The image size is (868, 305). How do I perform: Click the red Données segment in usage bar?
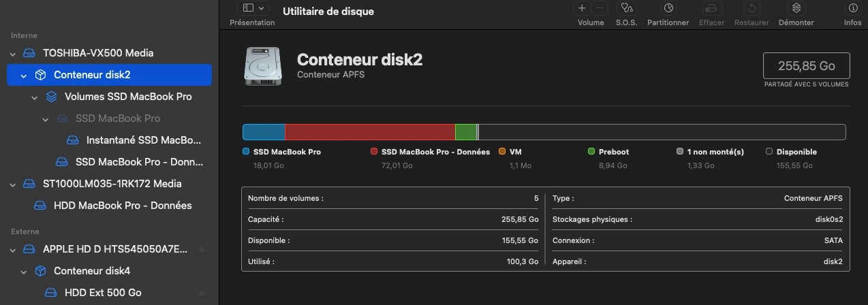point(369,132)
